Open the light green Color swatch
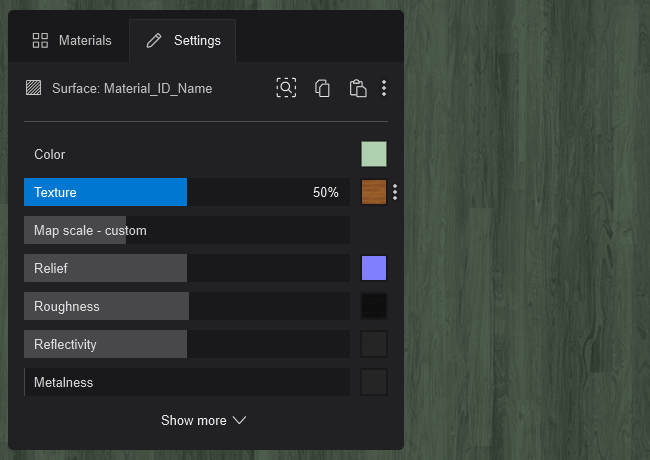The width and height of the screenshot is (650, 460). 373,154
